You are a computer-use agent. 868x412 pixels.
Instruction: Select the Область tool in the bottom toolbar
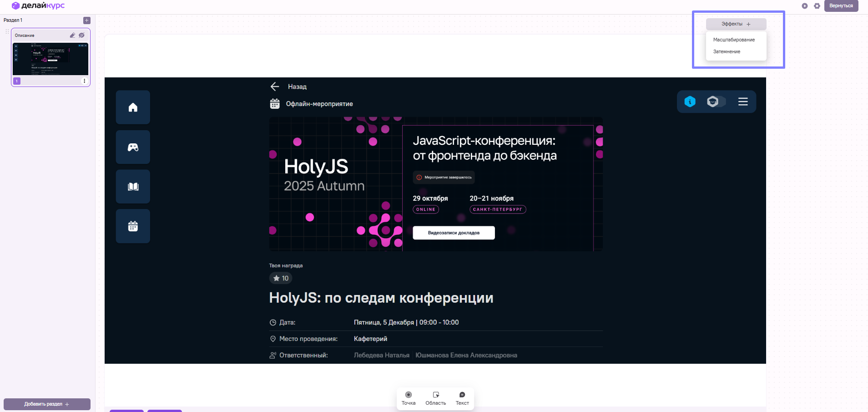(435, 398)
